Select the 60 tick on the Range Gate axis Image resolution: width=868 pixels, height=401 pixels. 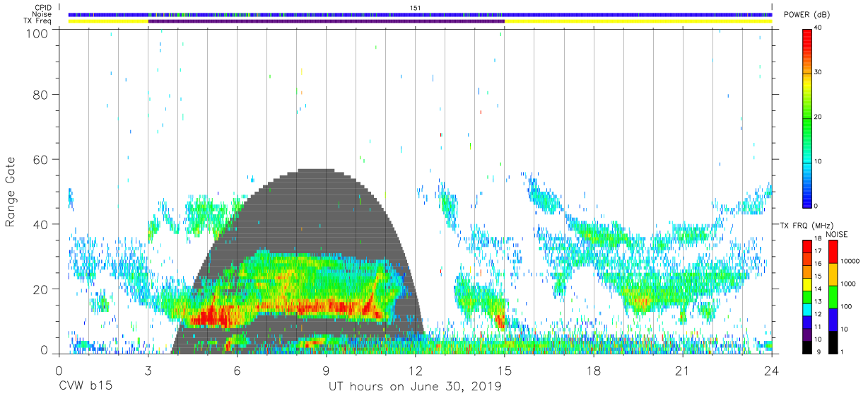coord(40,159)
